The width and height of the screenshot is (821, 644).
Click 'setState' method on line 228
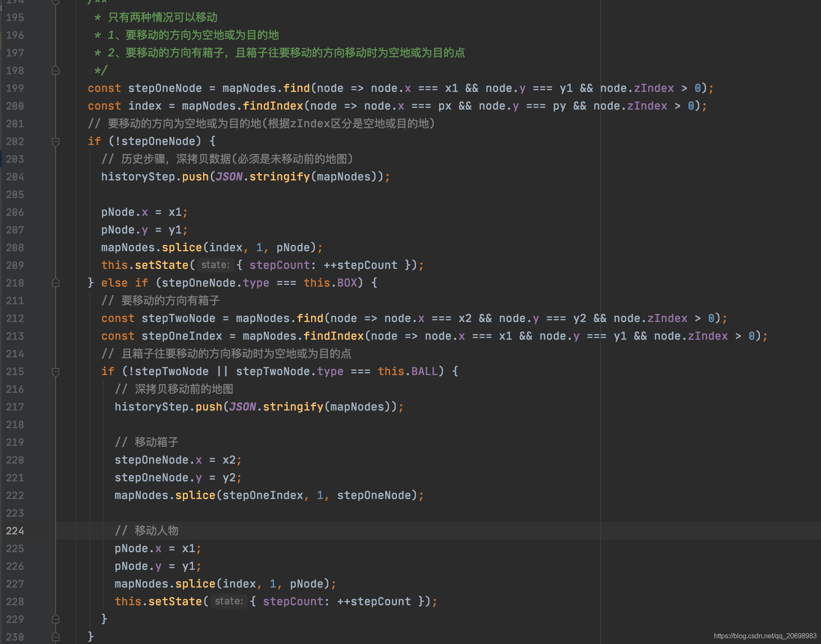click(x=175, y=601)
